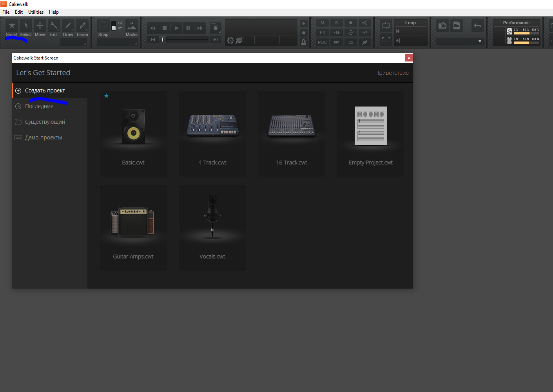The width and height of the screenshot is (553, 392).
Task: Click the Record button in transport
Action: coord(215,28)
